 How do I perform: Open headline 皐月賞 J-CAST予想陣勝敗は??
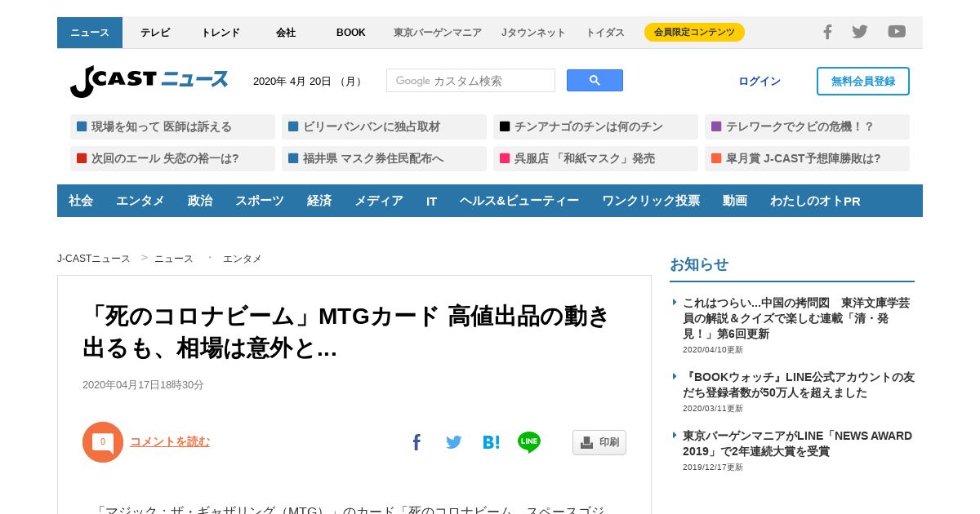pos(807,158)
